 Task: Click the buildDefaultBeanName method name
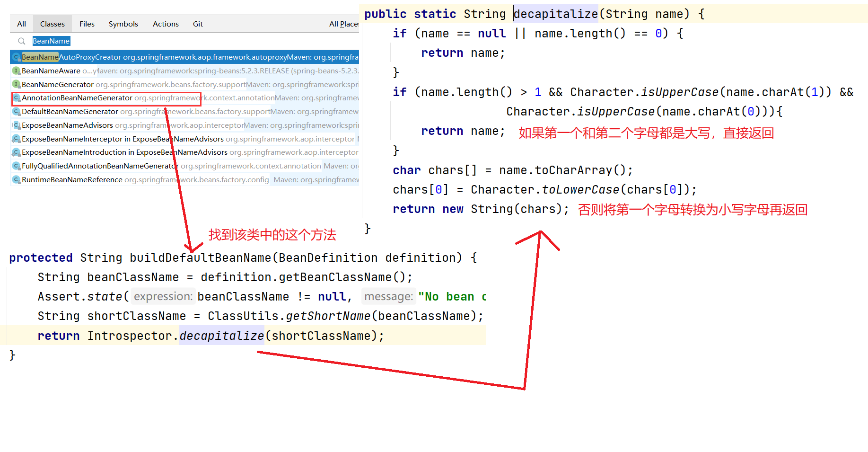(200, 257)
